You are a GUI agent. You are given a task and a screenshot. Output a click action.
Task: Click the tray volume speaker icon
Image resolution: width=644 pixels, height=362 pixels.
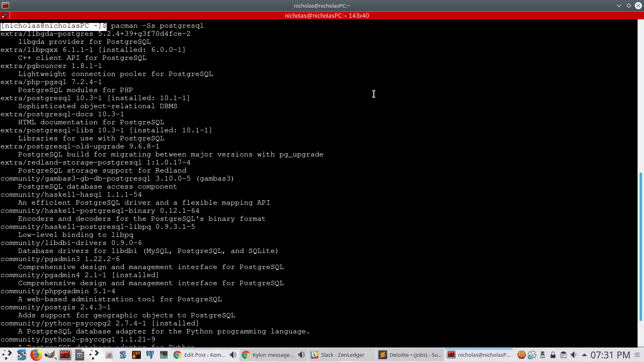574,355
